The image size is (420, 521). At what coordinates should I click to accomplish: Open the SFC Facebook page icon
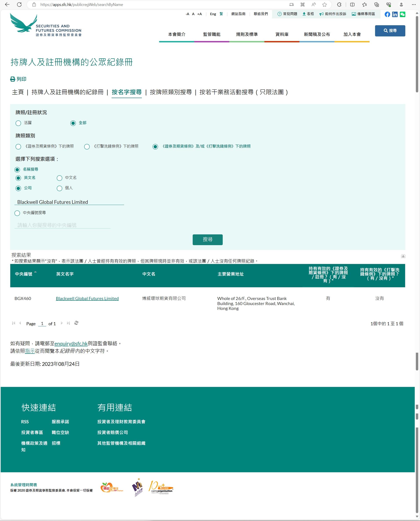pyautogui.click(x=387, y=14)
